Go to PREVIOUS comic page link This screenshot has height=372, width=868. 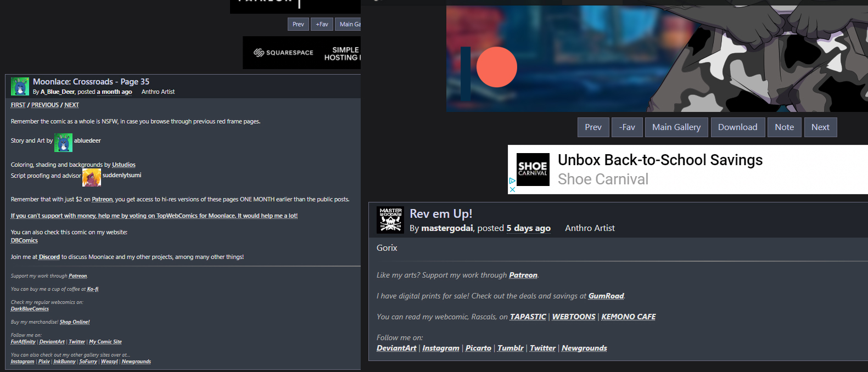pyautogui.click(x=45, y=105)
